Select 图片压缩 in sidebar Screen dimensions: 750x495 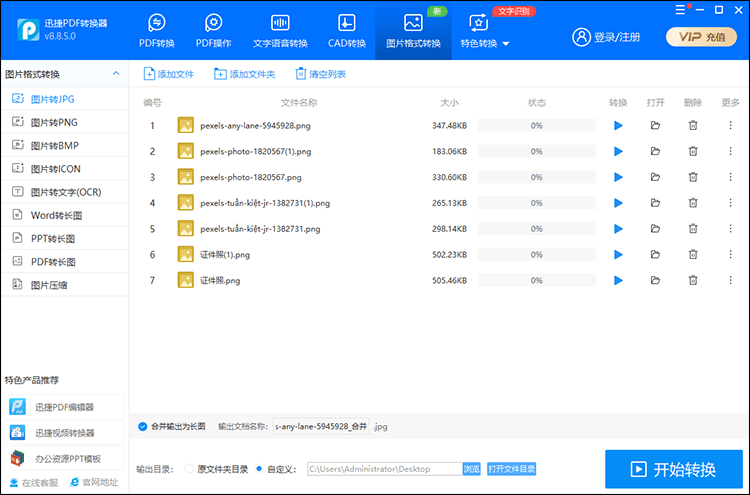pos(65,285)
